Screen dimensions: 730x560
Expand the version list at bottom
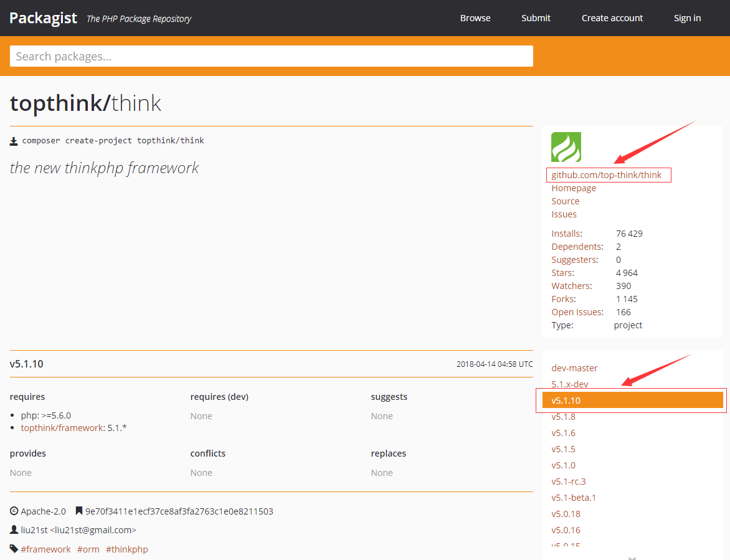632,556
